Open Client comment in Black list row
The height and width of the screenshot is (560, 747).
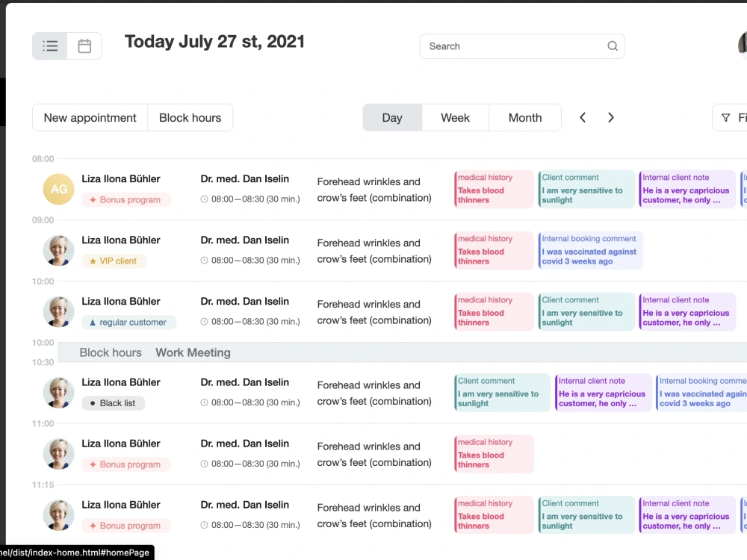click(x=502, y=393)
